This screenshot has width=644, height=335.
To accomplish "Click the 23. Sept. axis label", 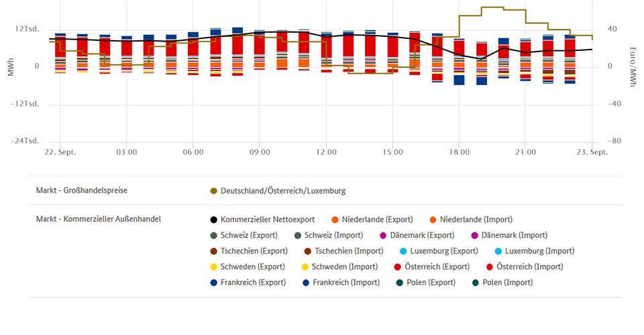I will (592, 152).
